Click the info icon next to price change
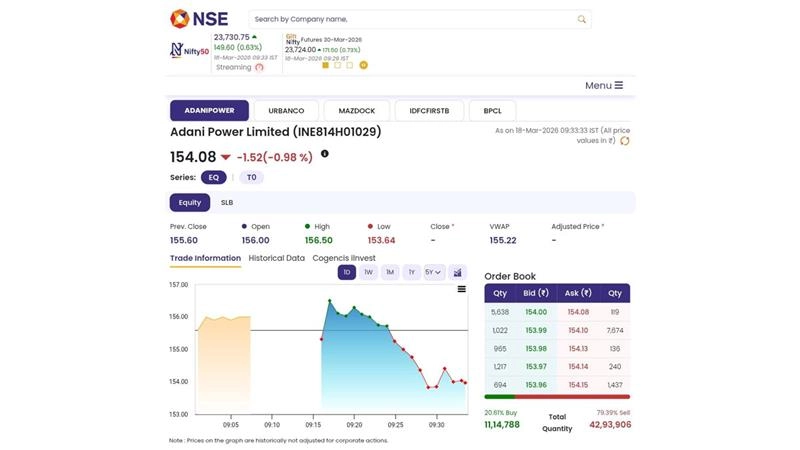Image resolution: width=800 pixels, height=450 pixels. 324,154
